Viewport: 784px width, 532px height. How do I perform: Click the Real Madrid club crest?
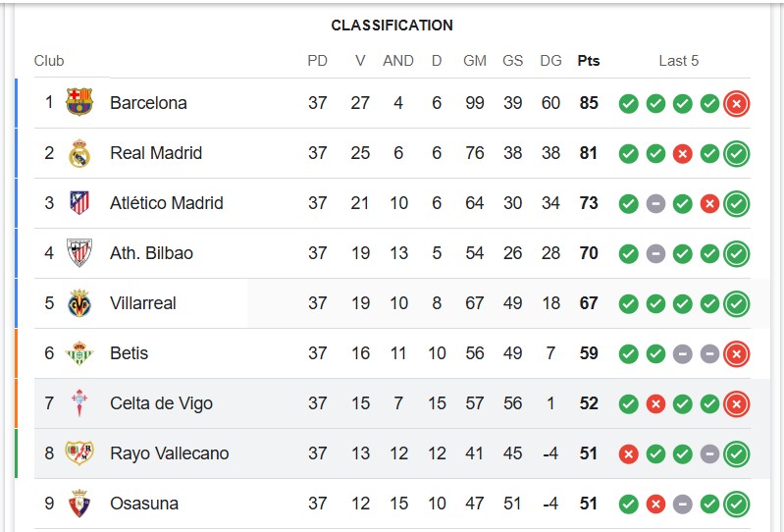point(79,153)
